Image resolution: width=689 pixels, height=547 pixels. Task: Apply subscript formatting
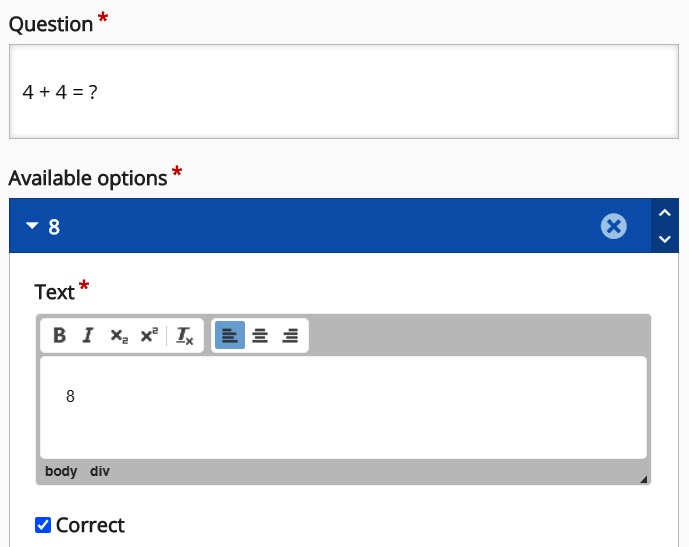[118, 336]
